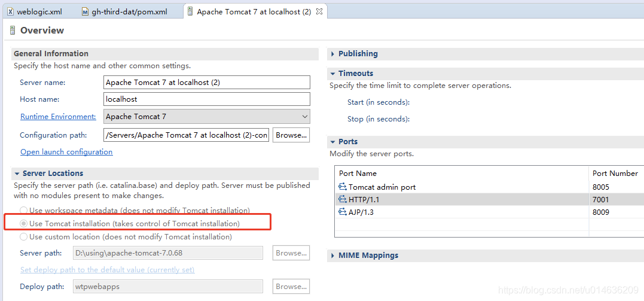
Task: Browse for the Deploy path
Action: pyautogui.click(x=291, y=286)
